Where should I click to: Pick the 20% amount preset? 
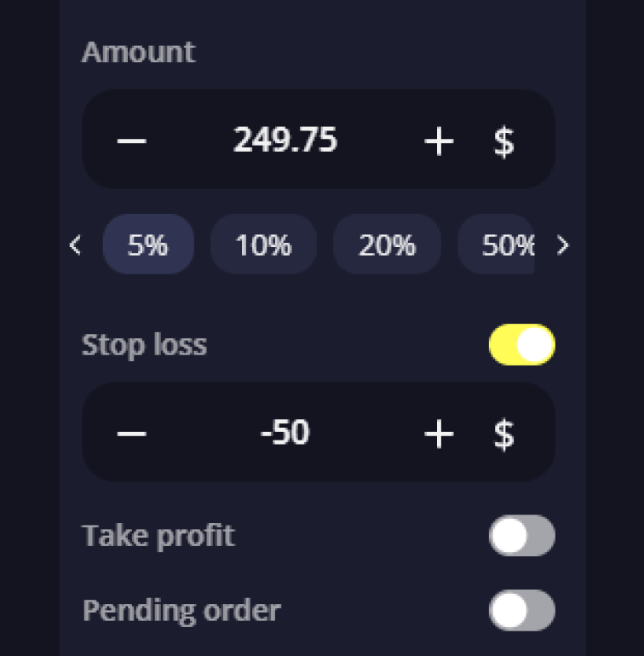coord(387,245)
